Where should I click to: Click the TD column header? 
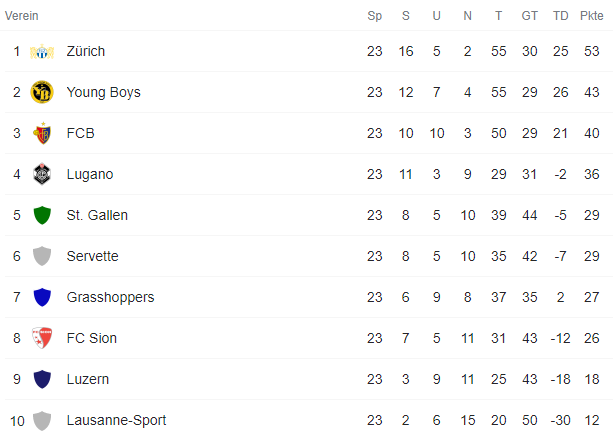(x=560, y=16)
